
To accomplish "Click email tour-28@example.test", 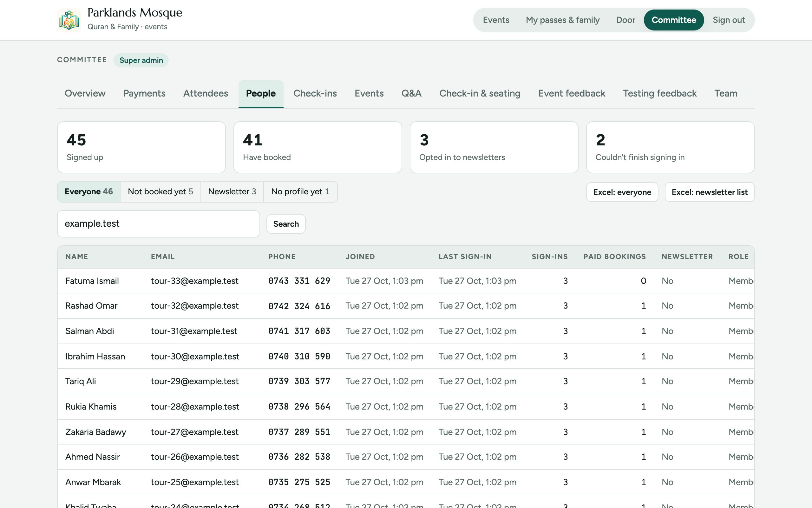I will click(x=195, y=407).
